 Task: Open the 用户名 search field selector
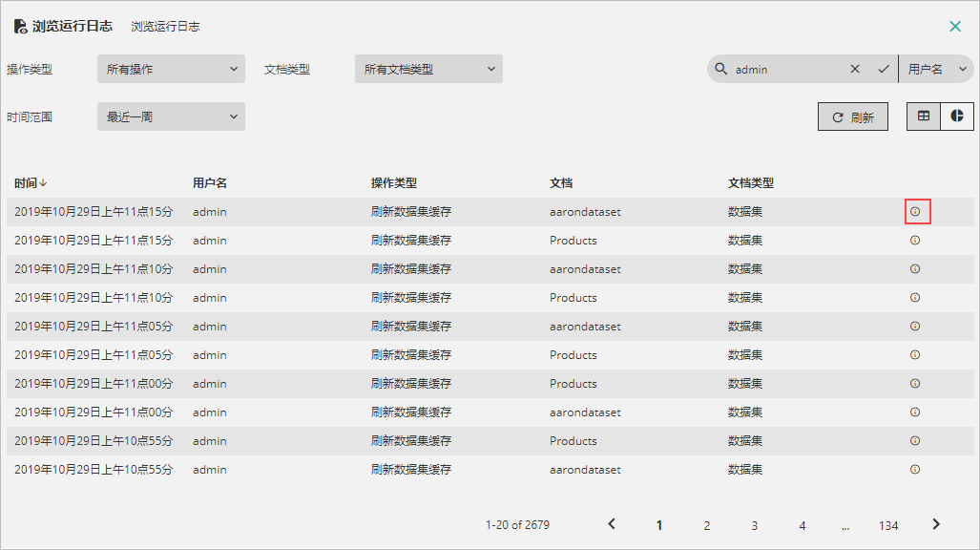[936, 69]
